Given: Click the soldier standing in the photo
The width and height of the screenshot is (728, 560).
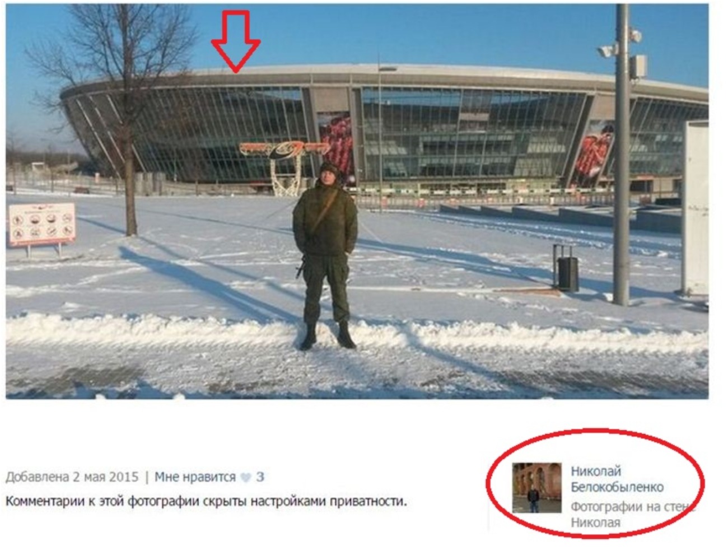Looking at the screenshot, I should (325, 255).
